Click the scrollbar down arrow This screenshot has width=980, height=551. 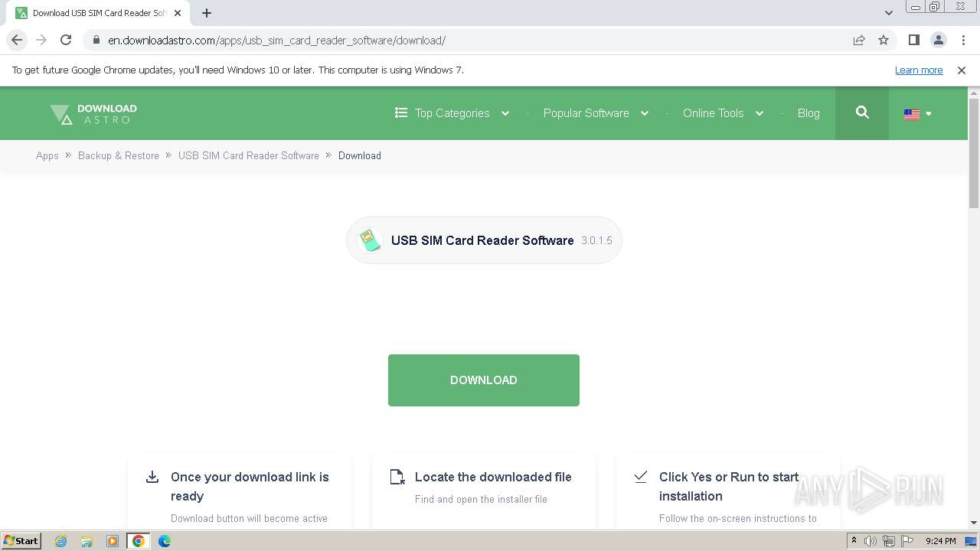(x=974, y=523)
